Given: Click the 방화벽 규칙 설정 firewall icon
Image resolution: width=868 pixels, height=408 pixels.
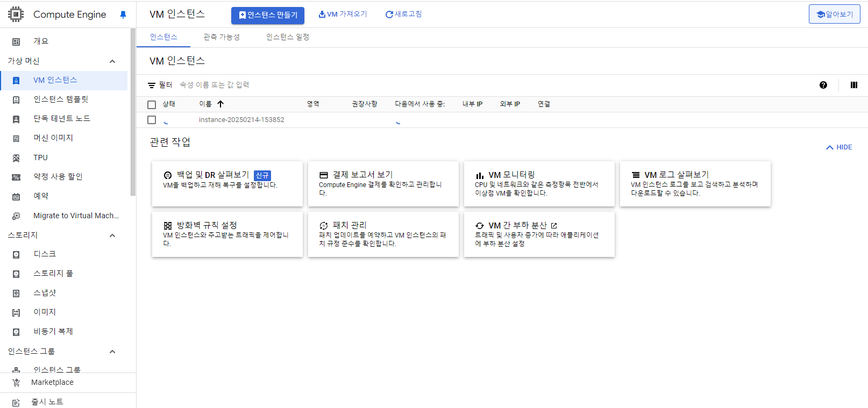Looking at the screenshot, I should [168, 226].
